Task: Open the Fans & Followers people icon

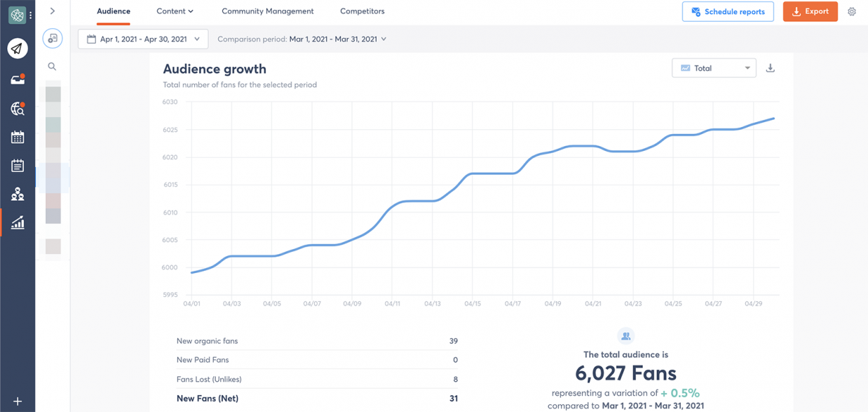Action: tap(18, 194)
